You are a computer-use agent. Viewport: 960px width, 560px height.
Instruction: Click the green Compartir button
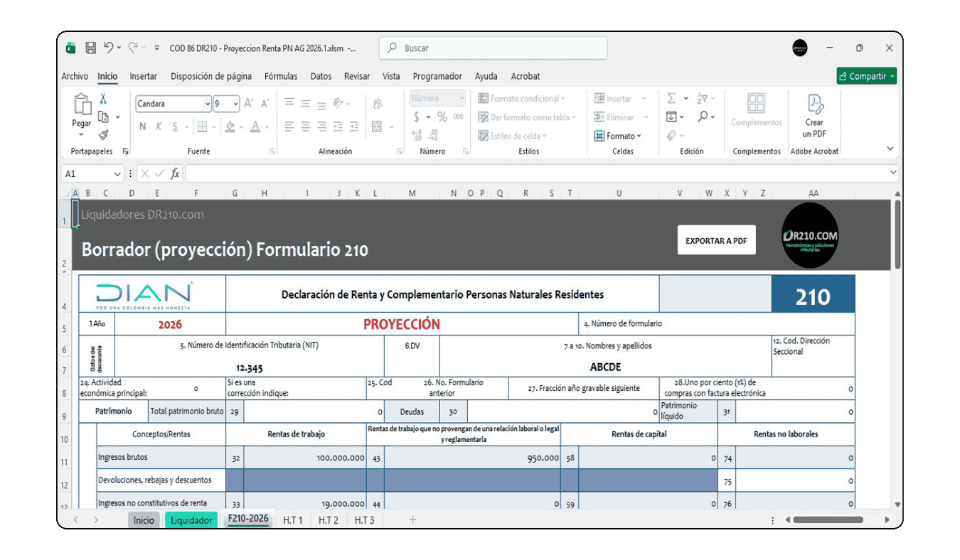coord(865,76)
